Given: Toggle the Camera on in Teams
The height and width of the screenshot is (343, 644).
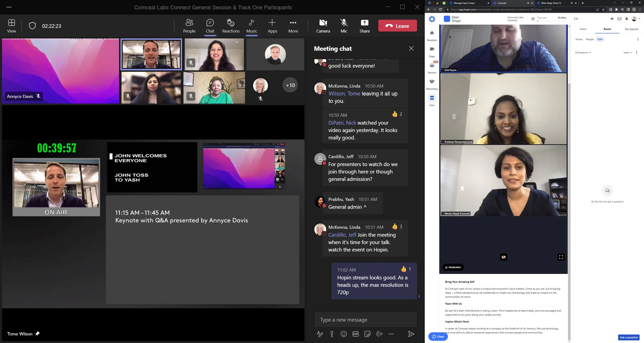Looking at the screenshot, I should tap(323, 26).
